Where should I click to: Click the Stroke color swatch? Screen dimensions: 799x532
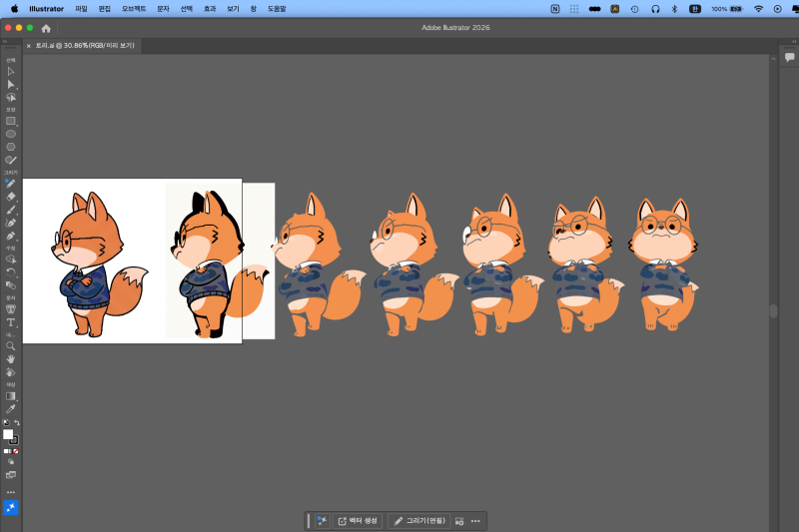click(x=14, y=440)
